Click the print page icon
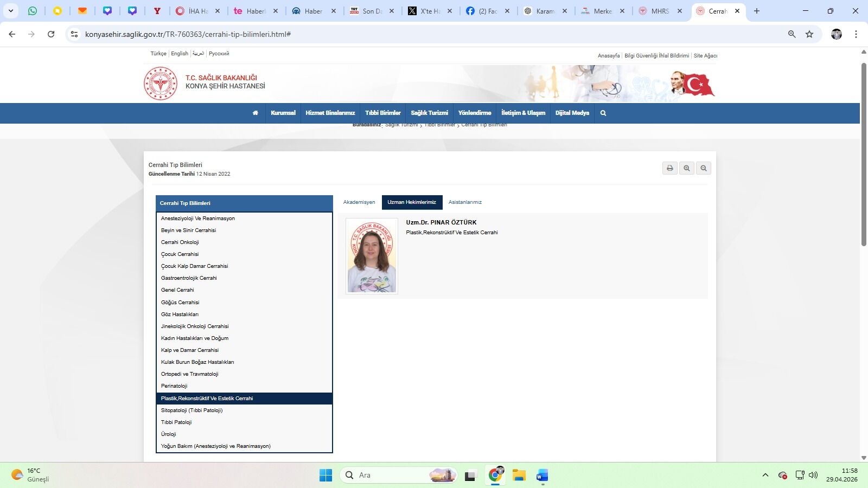This screenshot has height=488, width=868. point(670,168)
